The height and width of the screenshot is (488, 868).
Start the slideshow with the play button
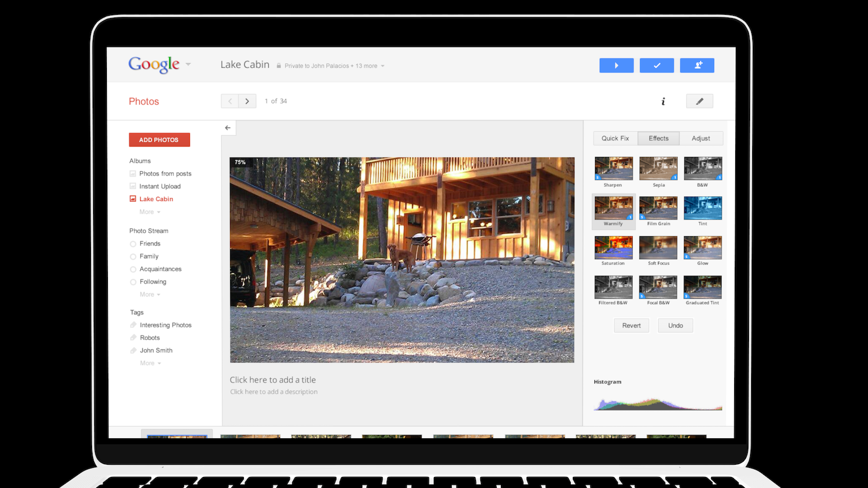pyautogui.click(x=616, y=66)
